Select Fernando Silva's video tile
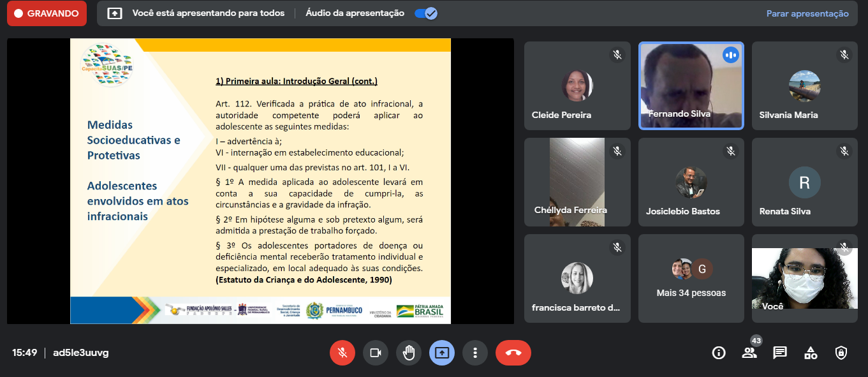Screen dimensions: 868x377 tap(691, 86)
